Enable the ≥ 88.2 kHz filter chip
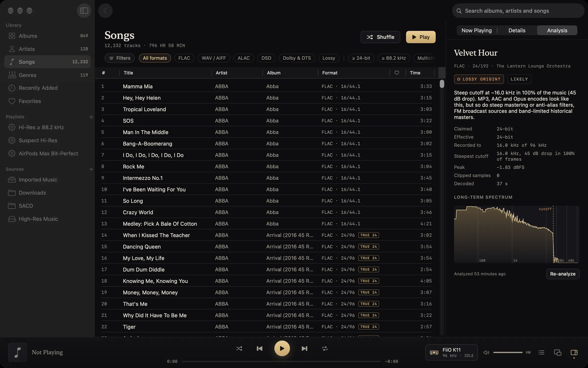588x368 pixels. point(394,58)
